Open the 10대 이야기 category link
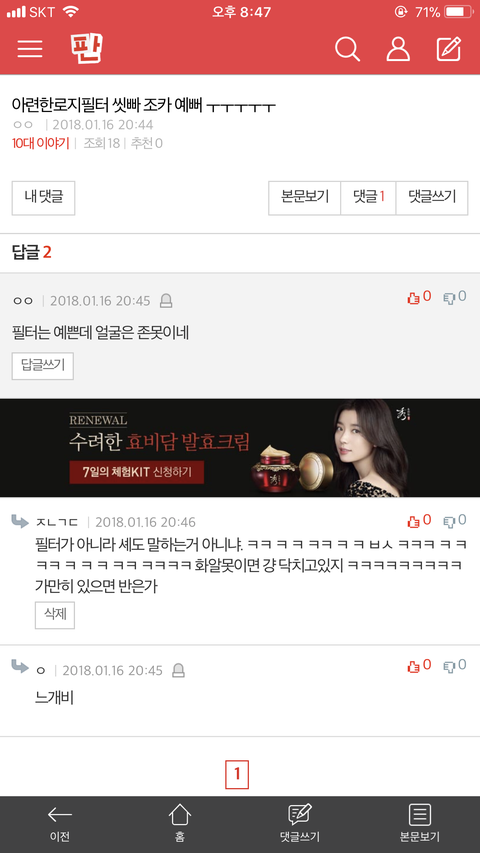 41,144
